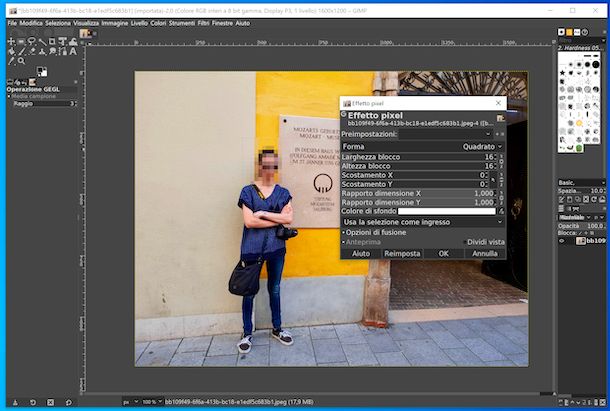The height and width of the screenshot is (411, 610).
Task: Select the Move tool in toolbox
Action: tap(11, 41)
